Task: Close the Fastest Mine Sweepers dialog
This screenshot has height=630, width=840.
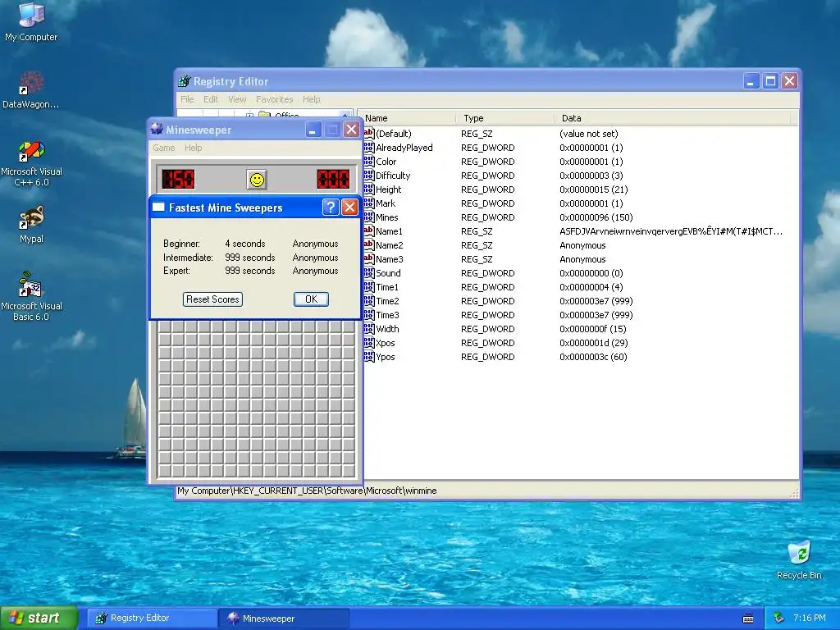Action: click(349, 208)
